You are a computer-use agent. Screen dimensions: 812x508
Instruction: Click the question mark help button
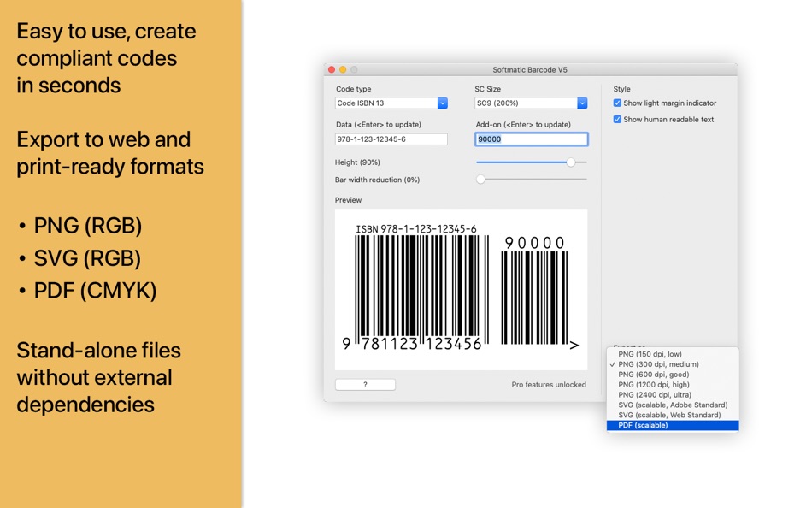(365, 385)
